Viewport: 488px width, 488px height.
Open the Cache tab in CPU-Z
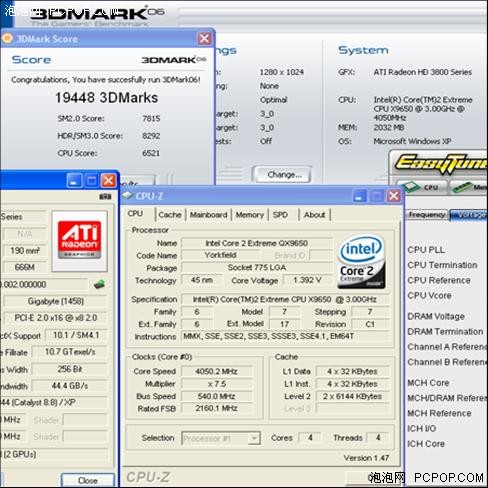click(x=170, y=215)
